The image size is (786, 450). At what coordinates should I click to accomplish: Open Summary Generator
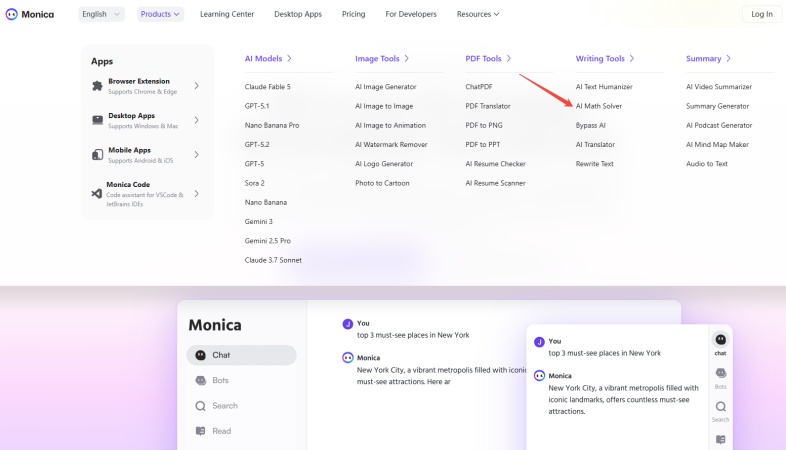(x=717, y=106)
